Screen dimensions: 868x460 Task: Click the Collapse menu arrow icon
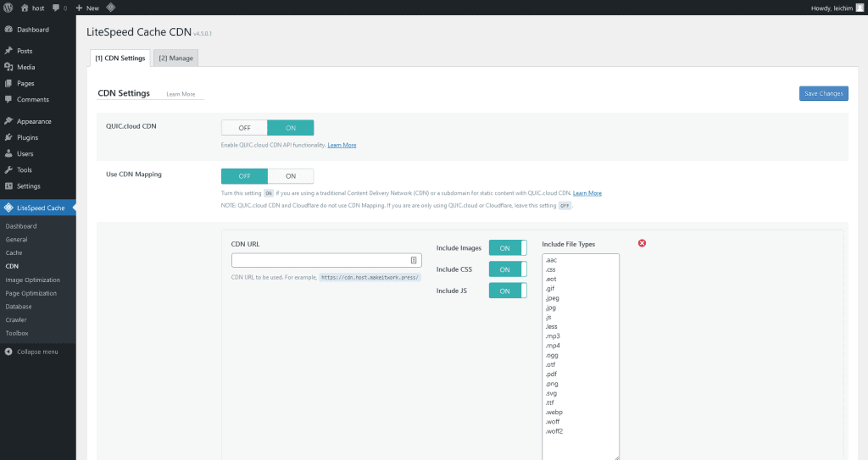point(8,352)
